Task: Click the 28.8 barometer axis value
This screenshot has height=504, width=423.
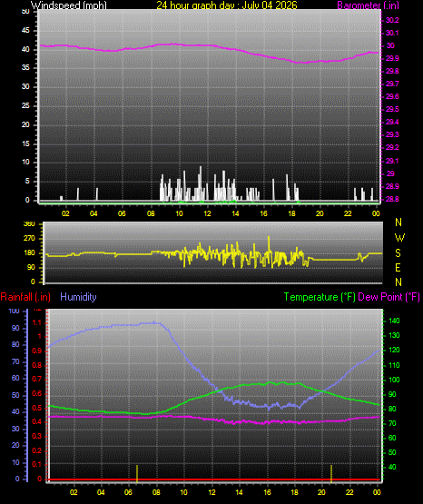Action: 392,199
